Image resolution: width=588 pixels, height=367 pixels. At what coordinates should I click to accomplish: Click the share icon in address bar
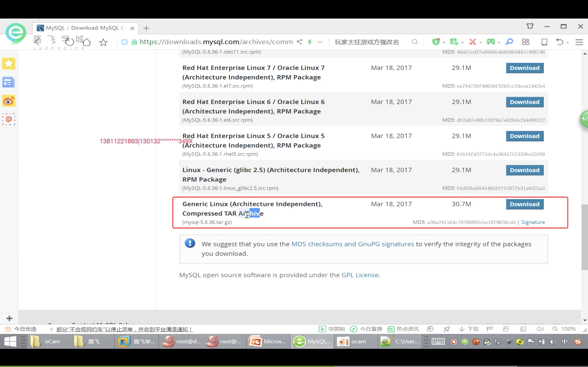pyautogui.click(x=299, y=42)
